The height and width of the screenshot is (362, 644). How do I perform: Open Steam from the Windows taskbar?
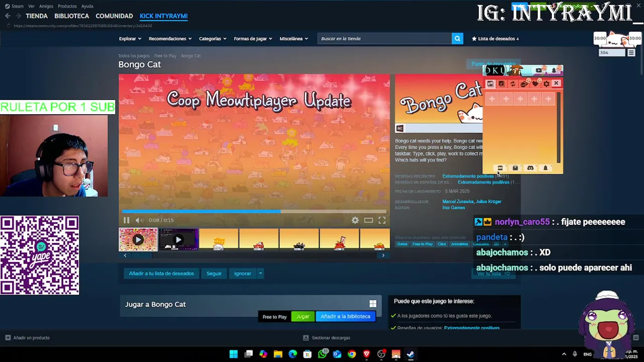point(411,354)
